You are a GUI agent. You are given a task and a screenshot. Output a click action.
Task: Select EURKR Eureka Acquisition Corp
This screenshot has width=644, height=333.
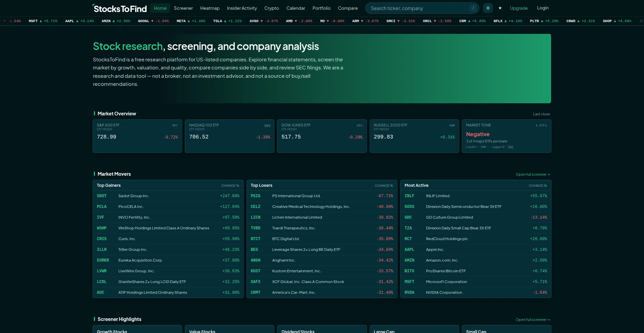click(168, 260)
